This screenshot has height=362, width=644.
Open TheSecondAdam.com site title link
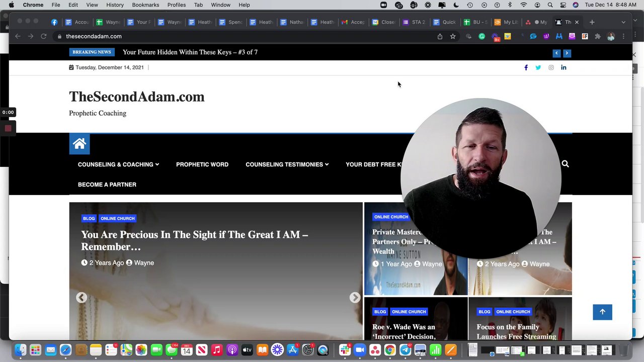[x=137, y=97]
